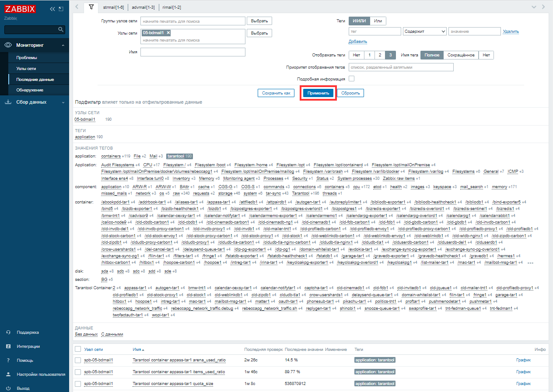The image size is (553, 392).
Task: Click the search magnifier icon in sidebar
Action: 61,29
